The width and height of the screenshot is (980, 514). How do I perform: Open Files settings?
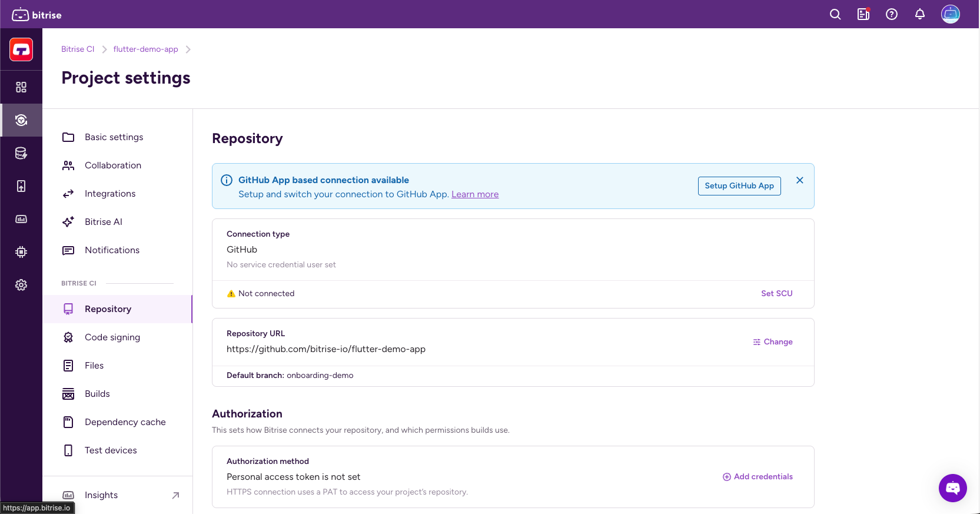(x=118, y=366)
